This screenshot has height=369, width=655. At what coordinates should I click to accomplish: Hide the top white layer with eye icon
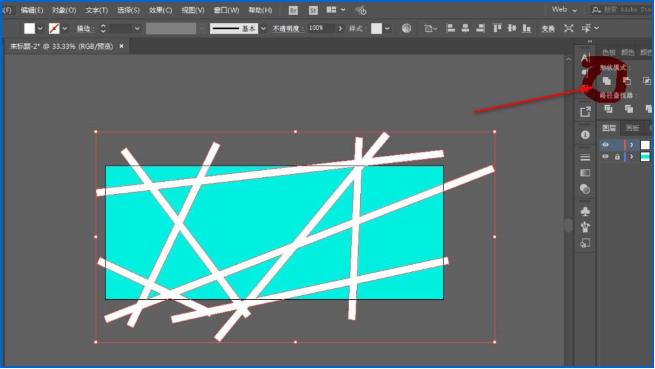point(605,145)
